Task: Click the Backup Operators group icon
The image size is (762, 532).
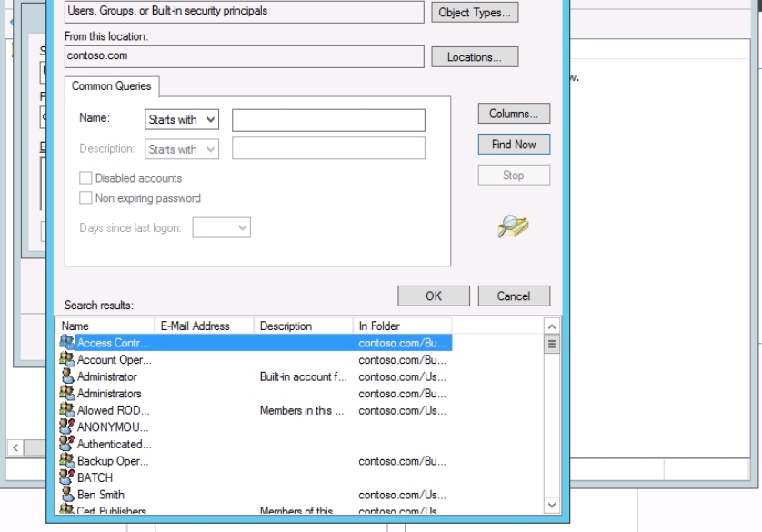Action: click(x=67, y=461)
